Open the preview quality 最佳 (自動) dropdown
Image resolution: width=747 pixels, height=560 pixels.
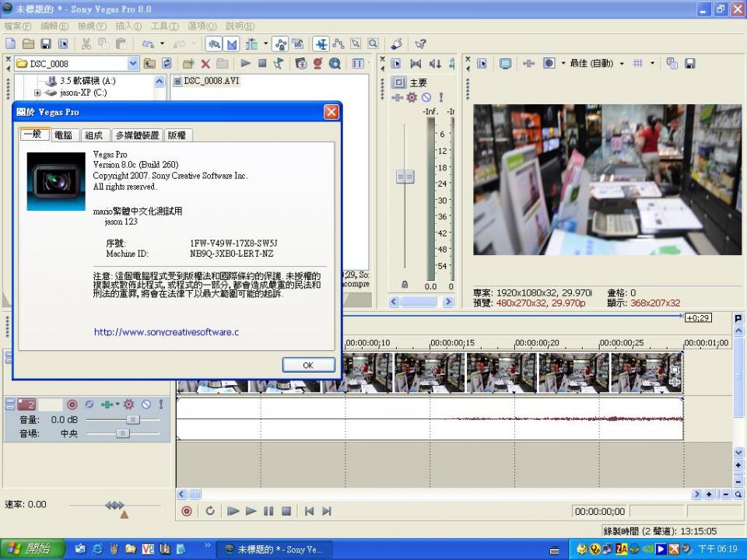(x=621, y=64)
